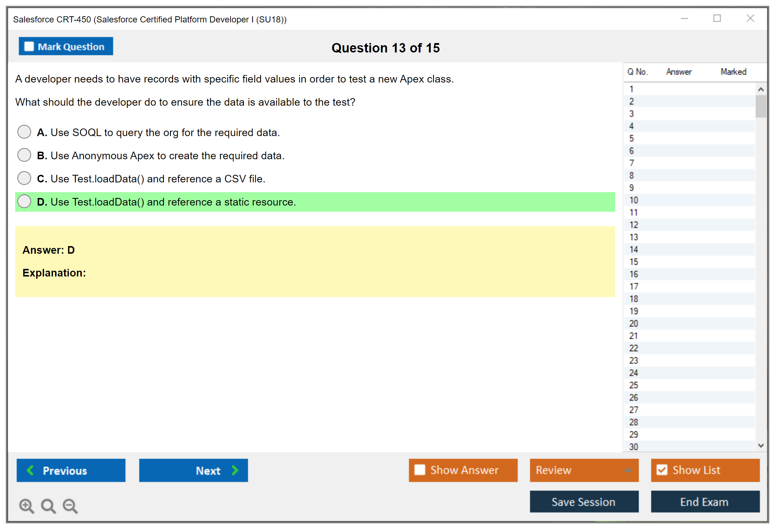Image resolution: width=778 pixels, height=532 pixels.
Task: Close the Salesforce CRT-450 exam window
Action: [x=750, y=18]
